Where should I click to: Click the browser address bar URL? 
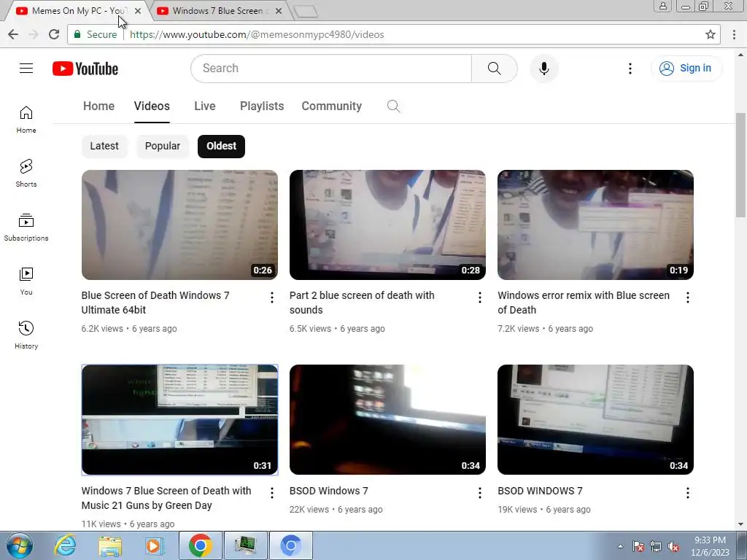[x=257, y=34]
